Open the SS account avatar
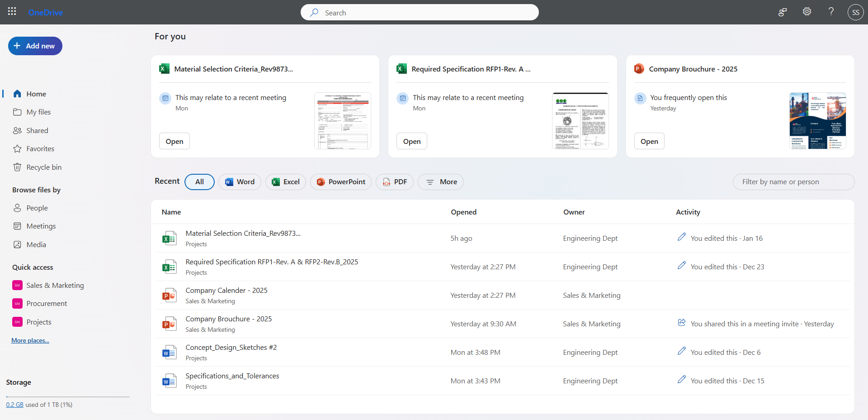Viewport: 868px width, 420px height. pyautogui.click(x=855, y=13)
